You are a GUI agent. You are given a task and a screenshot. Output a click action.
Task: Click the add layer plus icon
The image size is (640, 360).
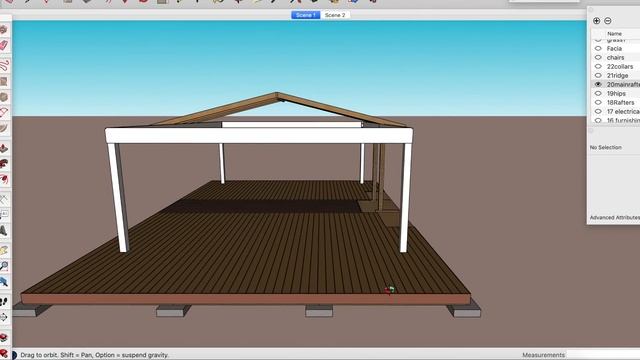(596, 21)
